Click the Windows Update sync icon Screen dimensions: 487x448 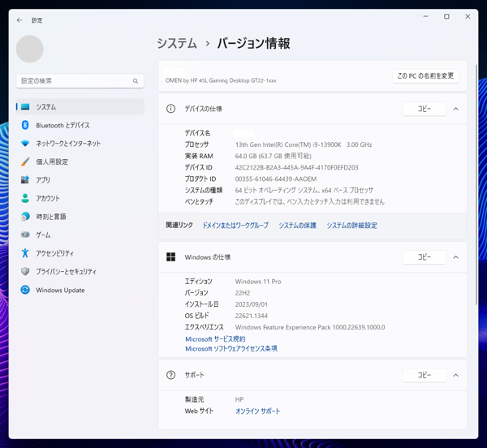(x=25, y=290)
